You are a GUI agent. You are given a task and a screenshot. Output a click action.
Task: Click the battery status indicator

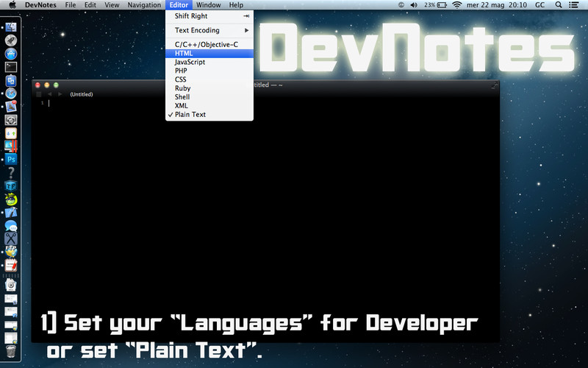click(435, 5)
